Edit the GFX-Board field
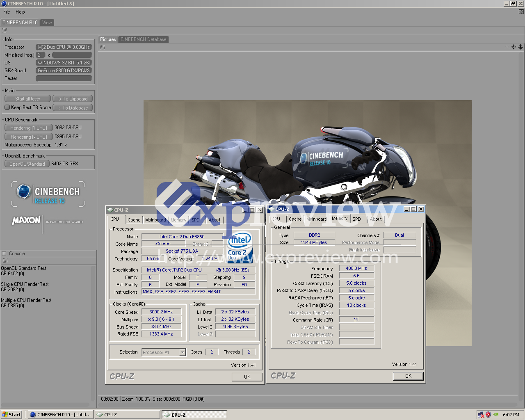 (x=64, y=71)
